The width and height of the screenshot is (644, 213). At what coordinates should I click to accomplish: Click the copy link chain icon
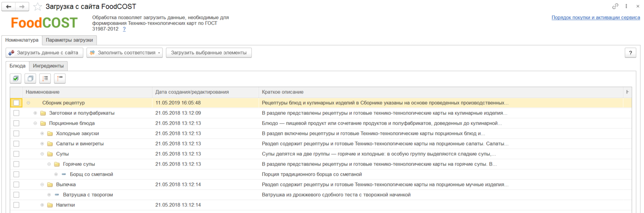[x=615, y=6]
